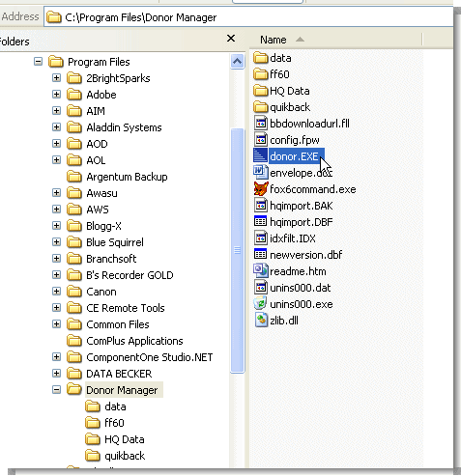Expand the Common Files folder node
The image size is (461, 476).
point(56,323)
